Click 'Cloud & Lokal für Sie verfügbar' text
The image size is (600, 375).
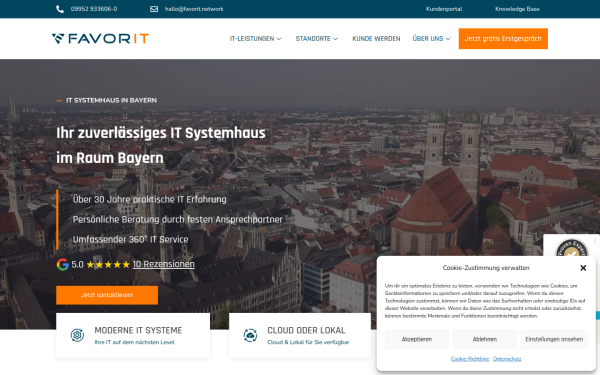coord(308,342)
